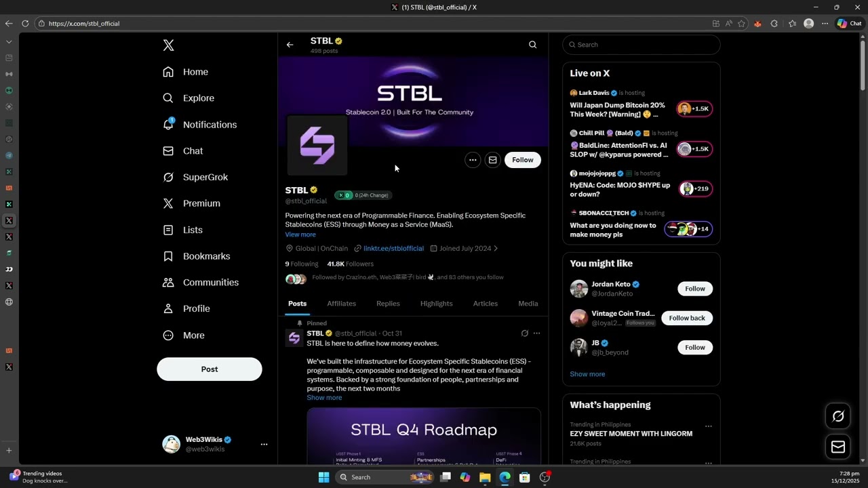The image size is (868, 488).
Task: Open STBL profile more options
Action: (x=473, y=160)
